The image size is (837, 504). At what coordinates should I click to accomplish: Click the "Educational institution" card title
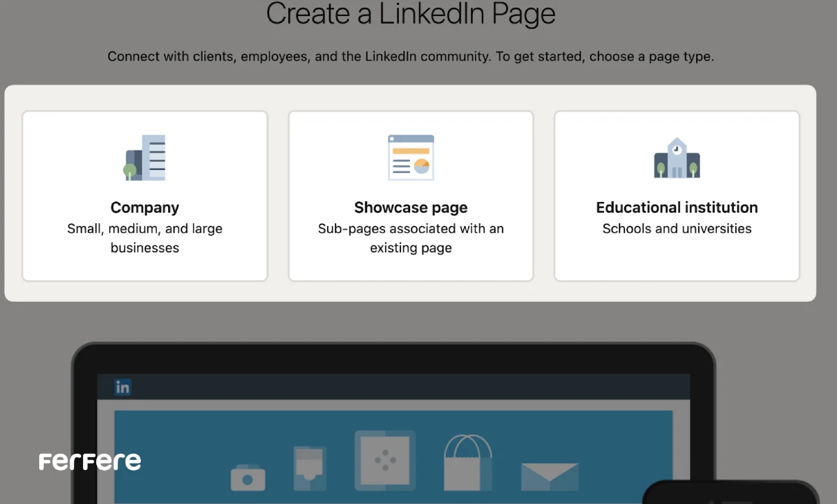point(677,208)
